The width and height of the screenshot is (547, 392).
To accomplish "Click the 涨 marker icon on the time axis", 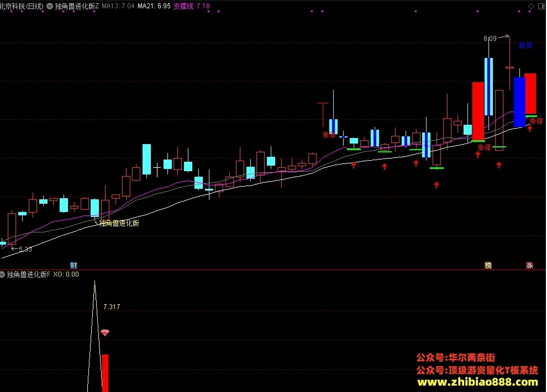I will pyautogui.click(x=529, y=266).
